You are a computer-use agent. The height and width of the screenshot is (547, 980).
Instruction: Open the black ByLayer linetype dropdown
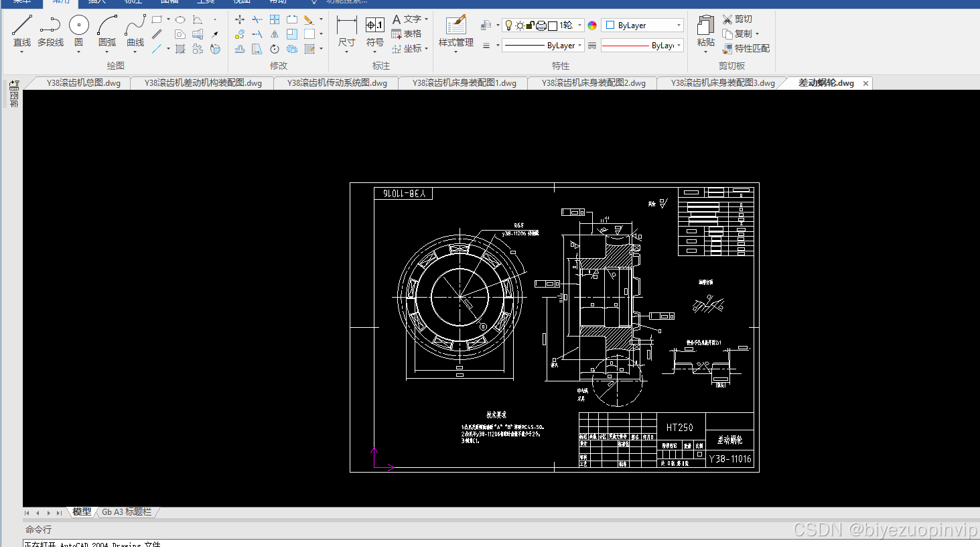(x=579, y=46)
